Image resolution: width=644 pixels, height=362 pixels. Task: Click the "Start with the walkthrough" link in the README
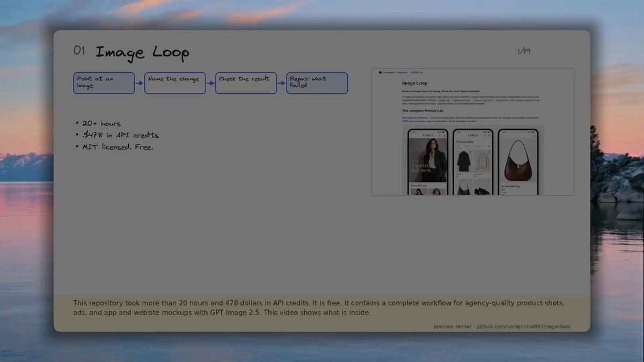click(416, 117)
